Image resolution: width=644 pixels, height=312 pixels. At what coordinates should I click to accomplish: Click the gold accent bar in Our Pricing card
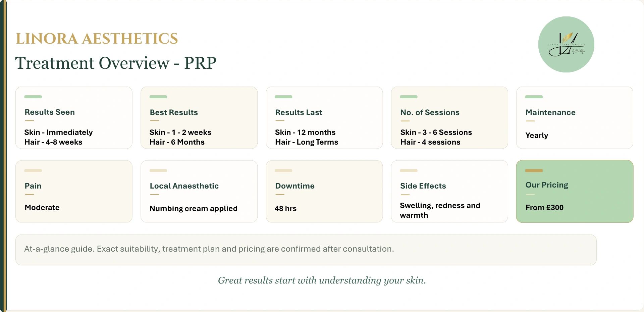click(x=534, y=170)
